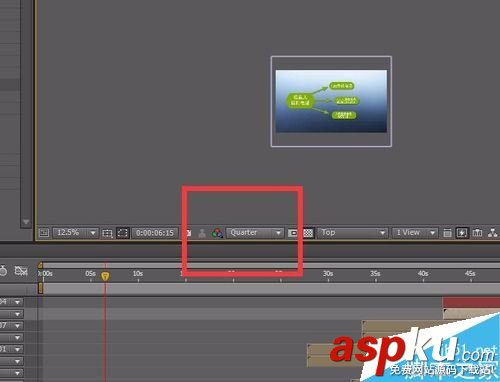This screenshot has width=500, height=382.
Task: Click the stopwatch icon in timeline header
Action: coord(3,271)
